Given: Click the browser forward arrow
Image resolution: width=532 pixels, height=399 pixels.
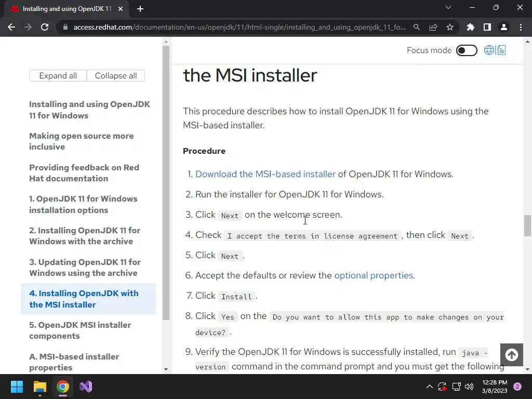Looking at the screenshot, I should click(x=28, y=27).
